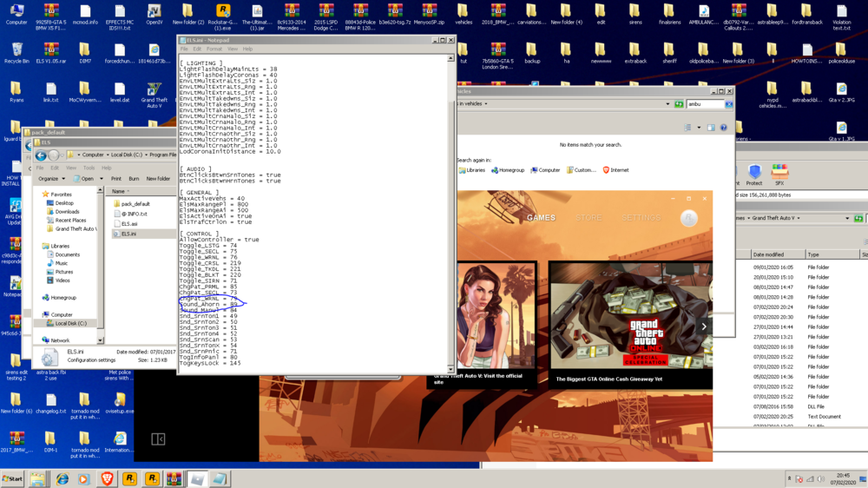The height and width of the screenshot is (488, 868).
Task: Select Downloads under Favorites
Action: coord(63,212)
